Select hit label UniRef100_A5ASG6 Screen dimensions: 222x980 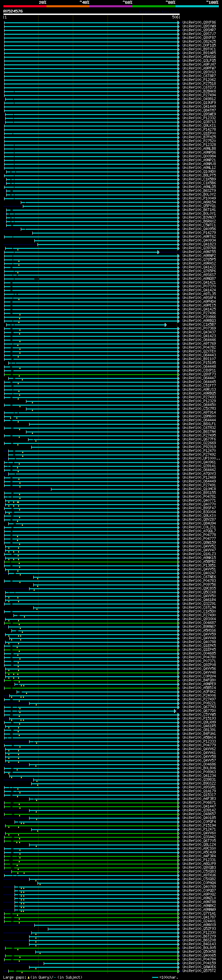pos(199,57)
